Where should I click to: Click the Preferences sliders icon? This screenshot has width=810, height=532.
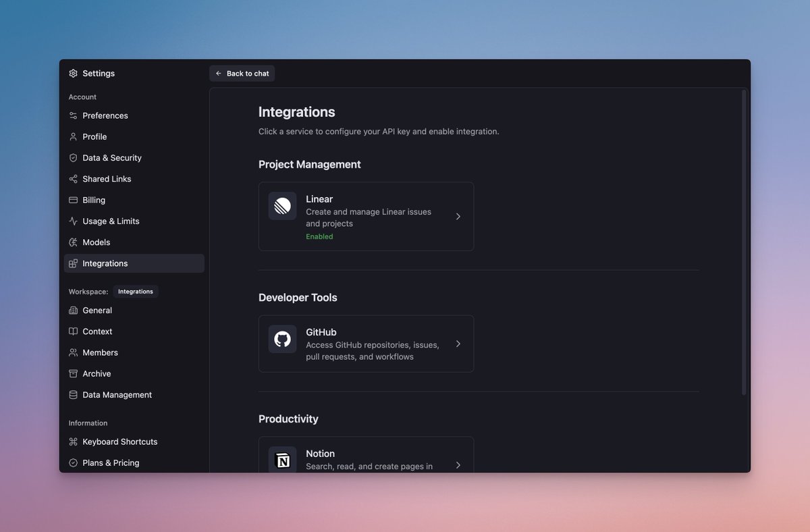pos(74,115)
